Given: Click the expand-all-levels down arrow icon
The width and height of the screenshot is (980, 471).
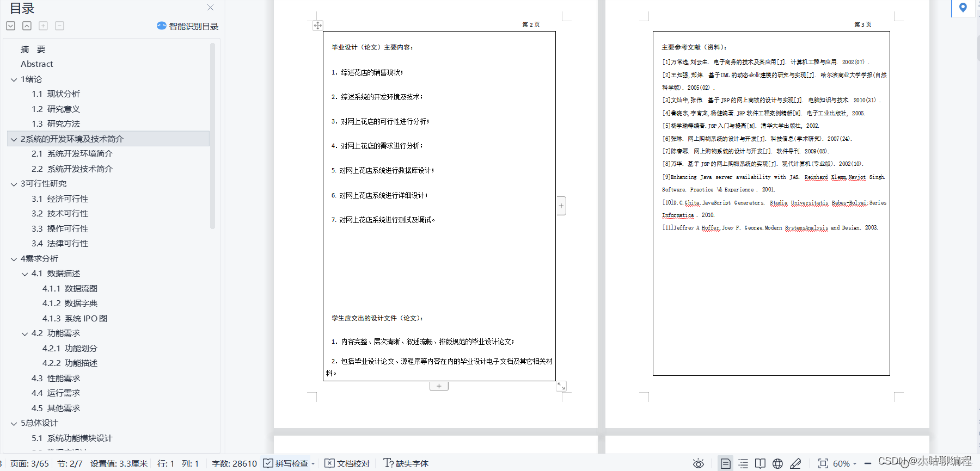Looking at the screenshot, I should pos(10,26).
